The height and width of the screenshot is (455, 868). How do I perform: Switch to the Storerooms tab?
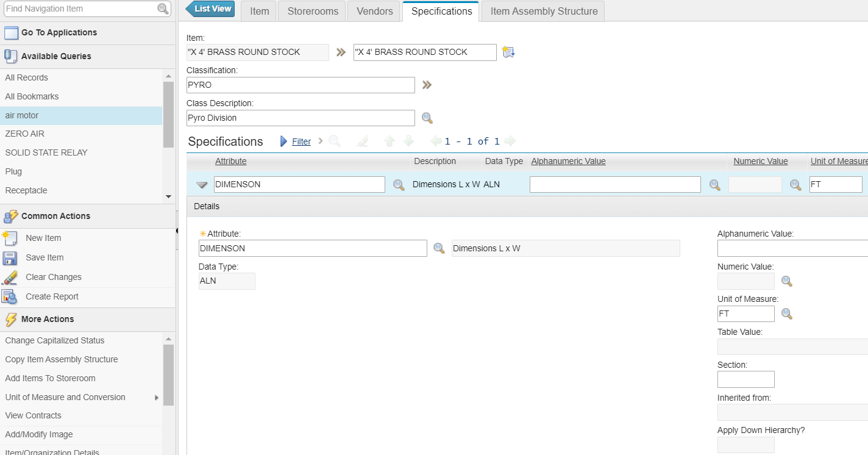coord(313,11)
